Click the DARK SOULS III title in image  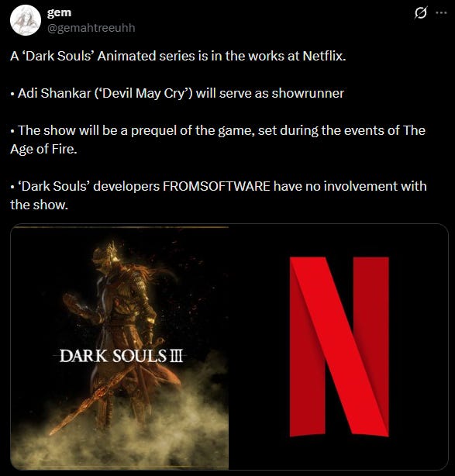(x=122, y=356)
